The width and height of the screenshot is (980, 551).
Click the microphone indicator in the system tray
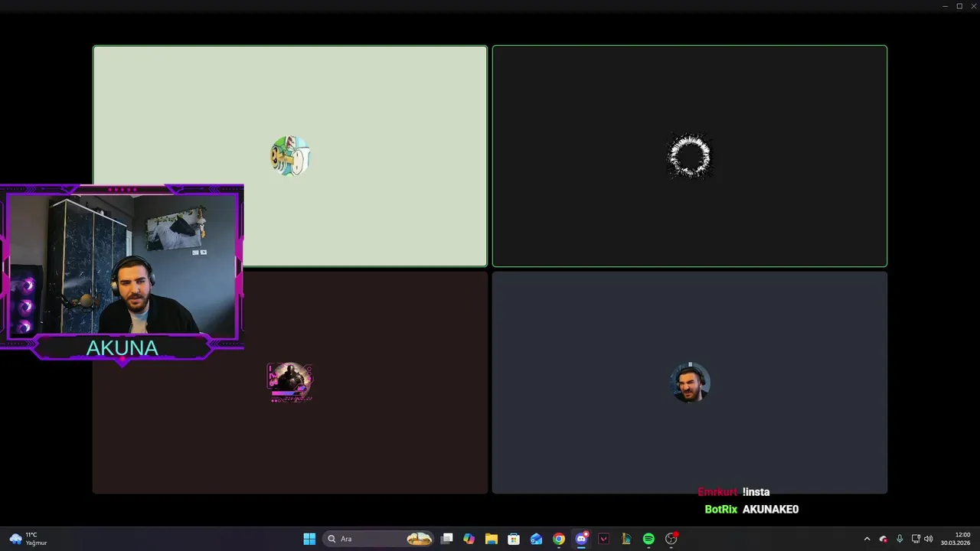pos(900,539)
